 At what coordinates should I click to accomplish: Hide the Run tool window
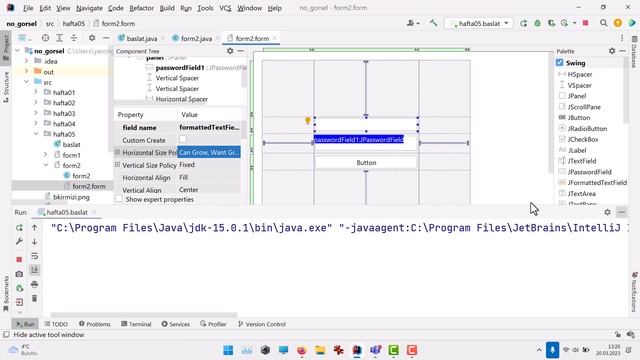(x=622, y=212)
